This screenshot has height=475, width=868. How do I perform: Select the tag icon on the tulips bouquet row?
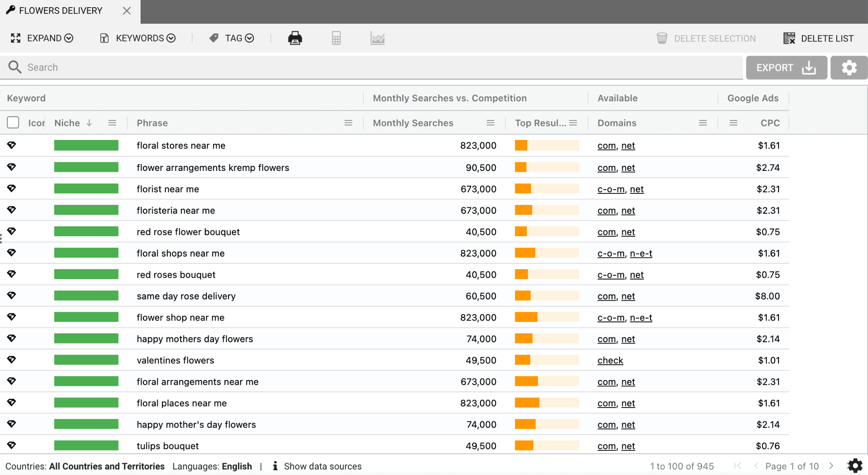click(x=12, y=445)
